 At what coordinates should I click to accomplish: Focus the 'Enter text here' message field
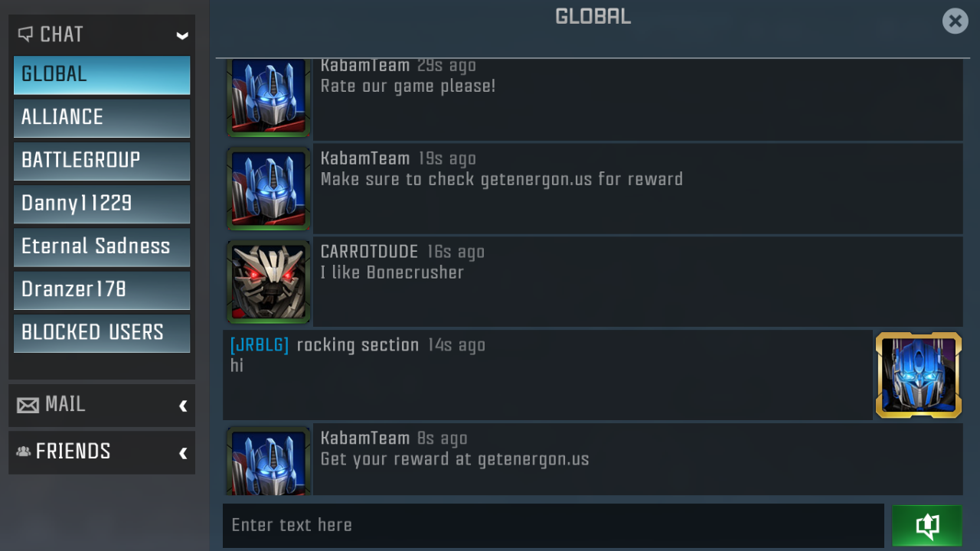[554, 525]
